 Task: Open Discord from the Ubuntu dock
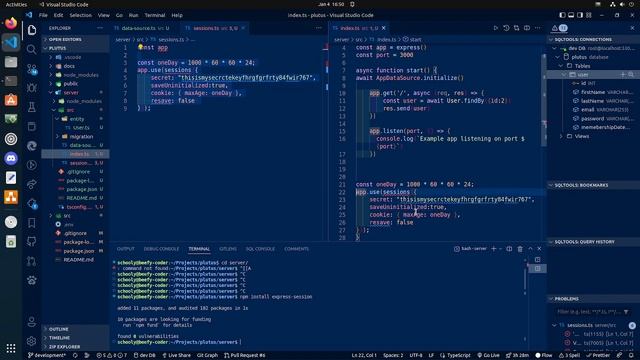pos(11,158)
